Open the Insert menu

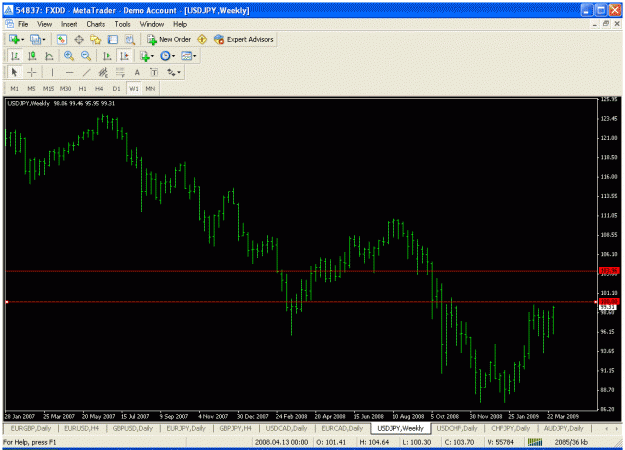click(x=69, y=24)
